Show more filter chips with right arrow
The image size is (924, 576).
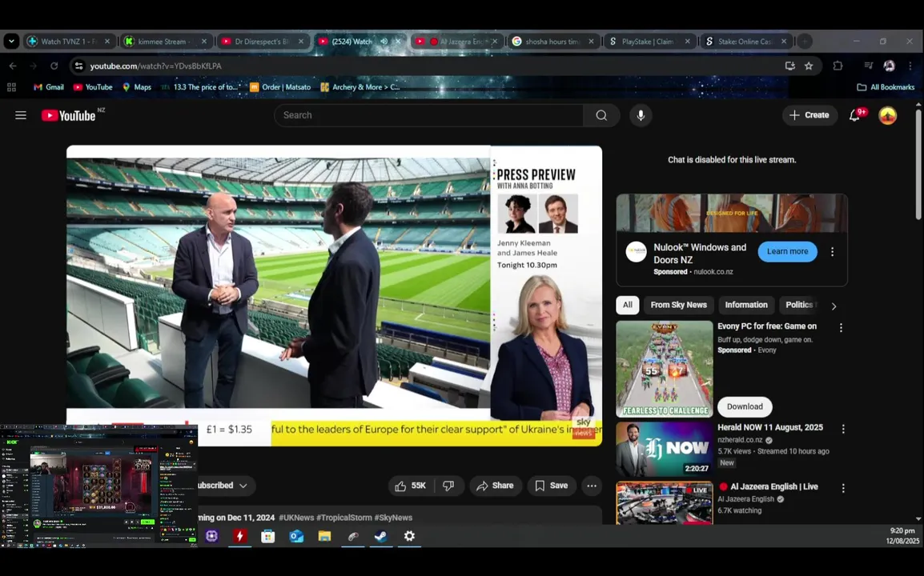point(834,306)
